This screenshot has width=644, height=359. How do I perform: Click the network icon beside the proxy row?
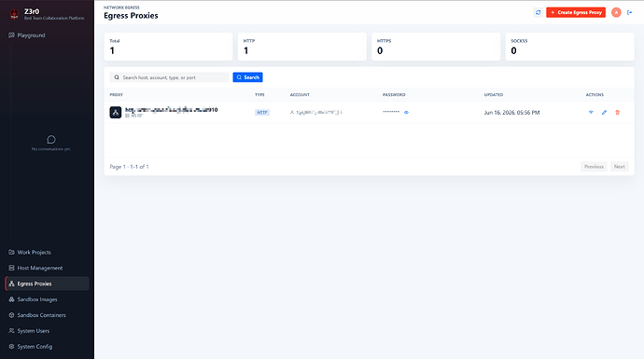coord(116,113)
